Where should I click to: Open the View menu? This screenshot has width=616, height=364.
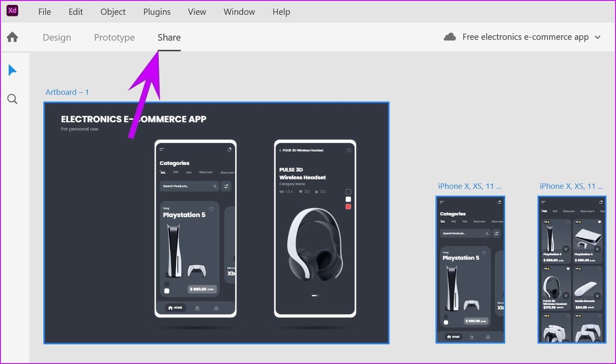pyautogui.click(x=197, y=12)
